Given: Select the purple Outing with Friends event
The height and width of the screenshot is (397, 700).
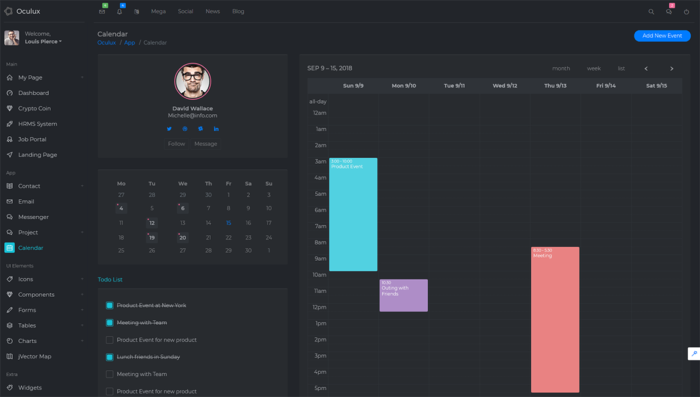Looking at the screenshot, I should (x=404, y=295).
